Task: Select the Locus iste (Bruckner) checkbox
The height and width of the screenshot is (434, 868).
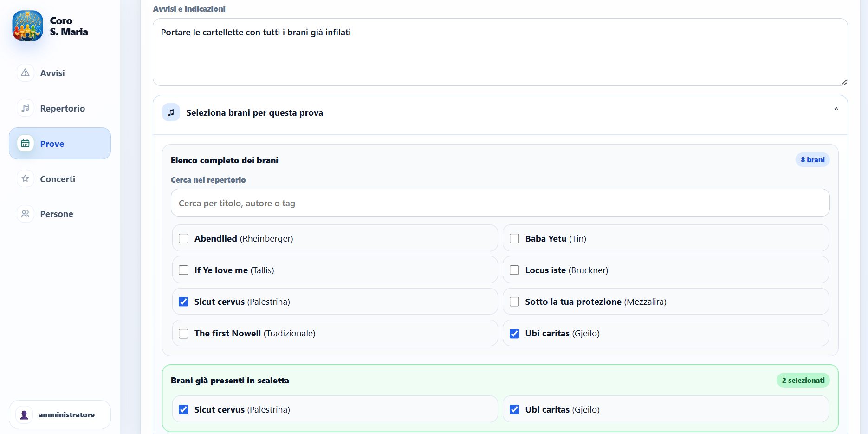Action: (x=514, y=270)
